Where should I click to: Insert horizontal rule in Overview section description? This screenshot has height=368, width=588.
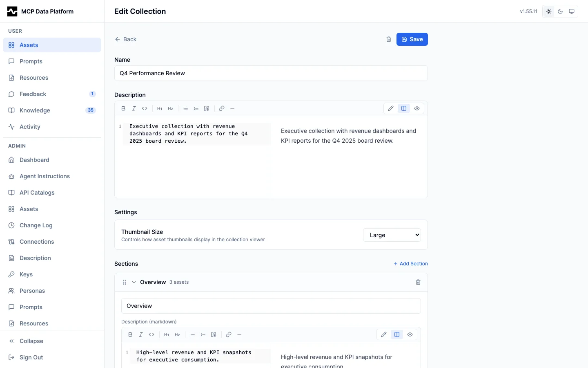[239, 334]
